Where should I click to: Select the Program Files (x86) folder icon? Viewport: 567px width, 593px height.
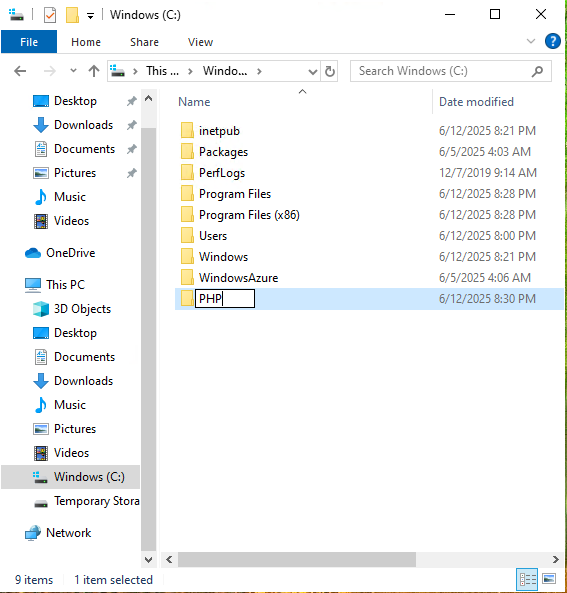click(x=187, y=215)
